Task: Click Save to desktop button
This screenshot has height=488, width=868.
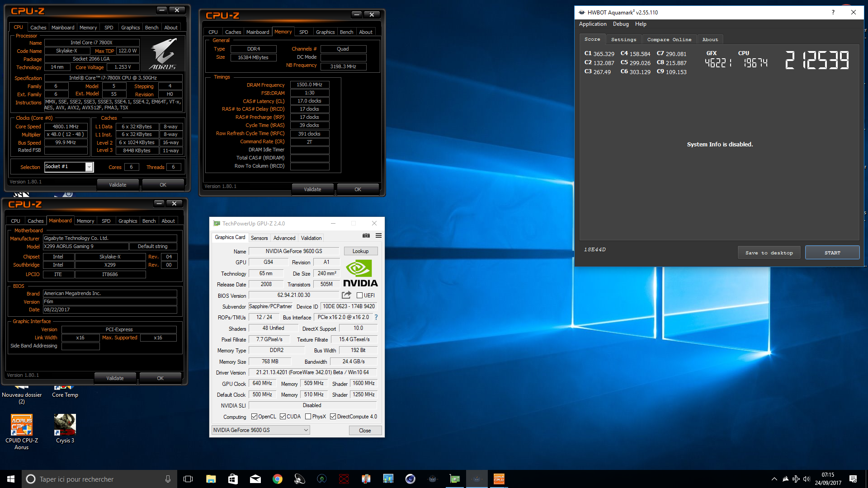Action: point(769,253)
